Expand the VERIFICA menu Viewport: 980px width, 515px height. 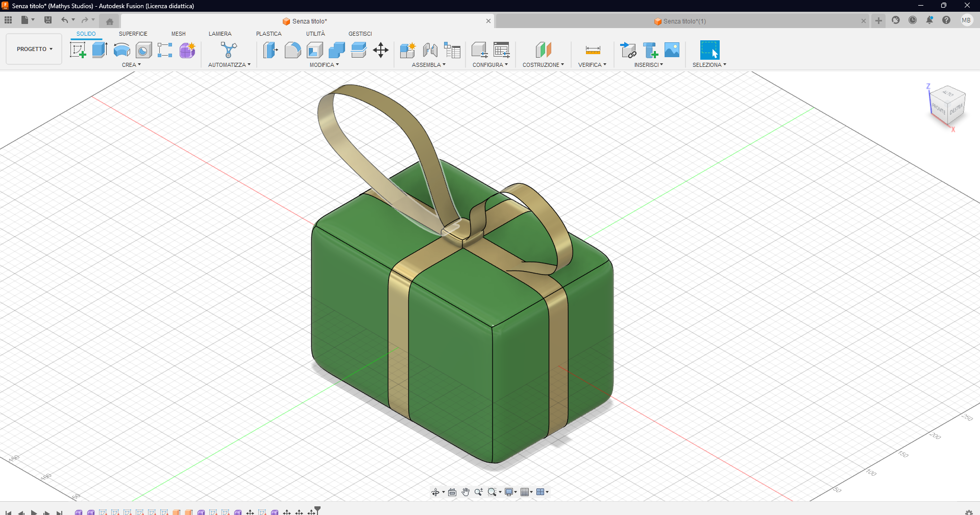coord(592,65)
